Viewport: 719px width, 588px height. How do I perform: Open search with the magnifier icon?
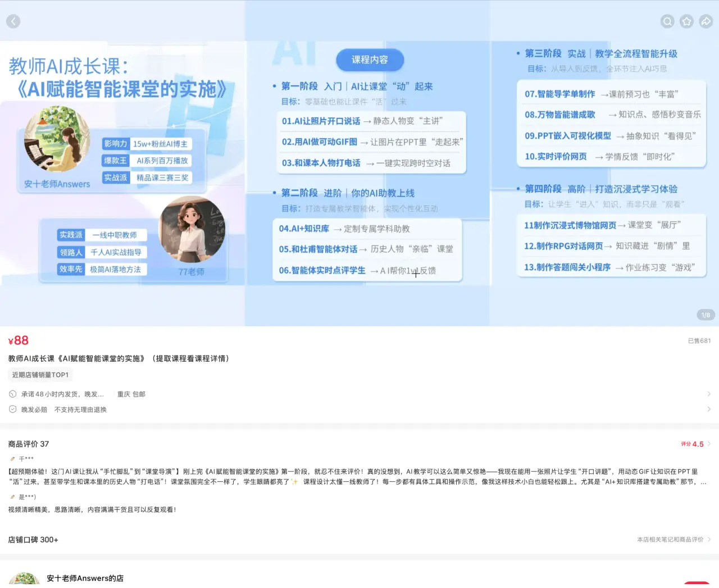pos(667,21)
